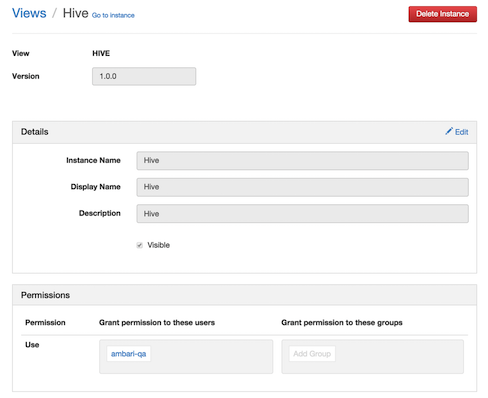Click the HIVE view name value
Viewport: 488px width, 398px height.
coord(101,53)
